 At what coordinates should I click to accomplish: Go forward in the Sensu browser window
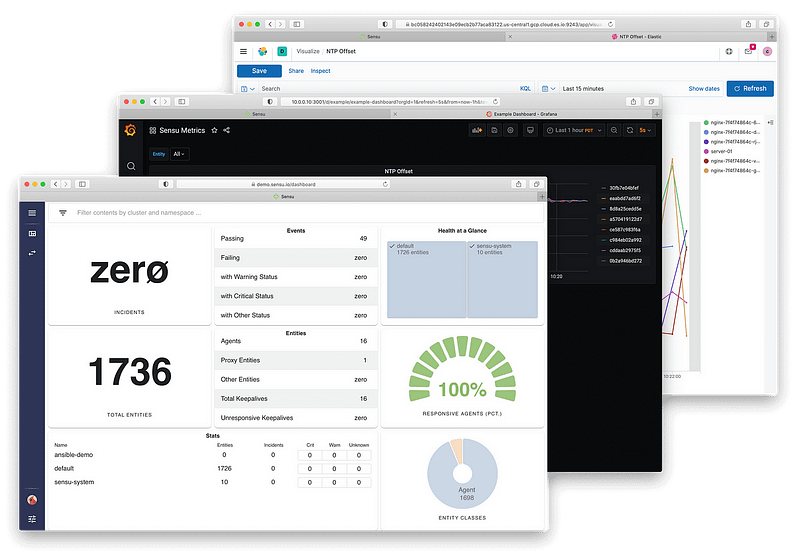66,184
